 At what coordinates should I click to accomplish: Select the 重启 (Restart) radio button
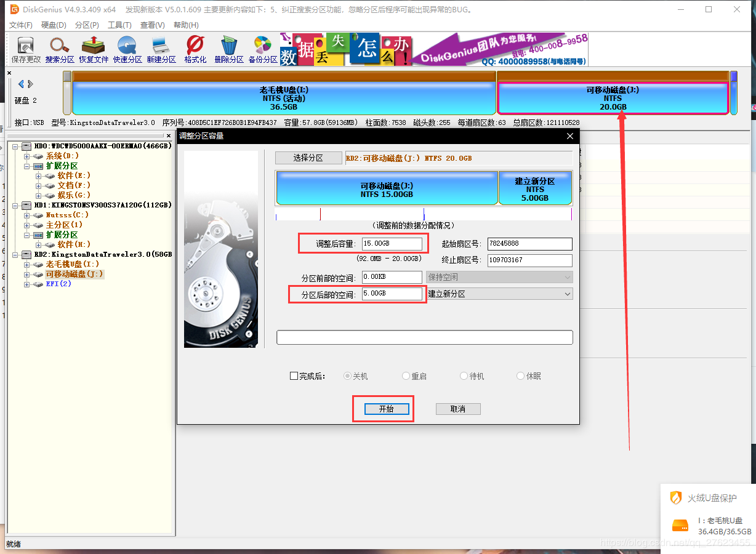click(x=406, y=375)
